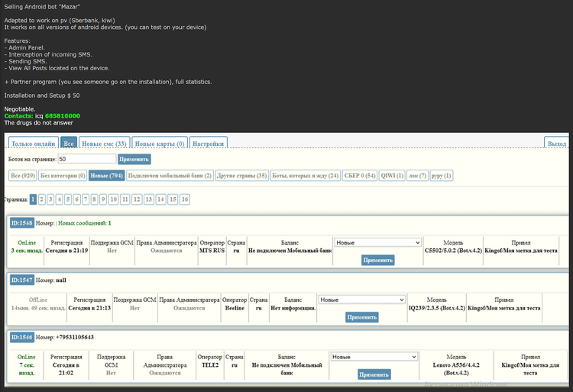Image resolution: width=573 pixels, height=392 pixels.
Task: Expand category dropdown for ID:1547 row
Action: coord(362,300)
